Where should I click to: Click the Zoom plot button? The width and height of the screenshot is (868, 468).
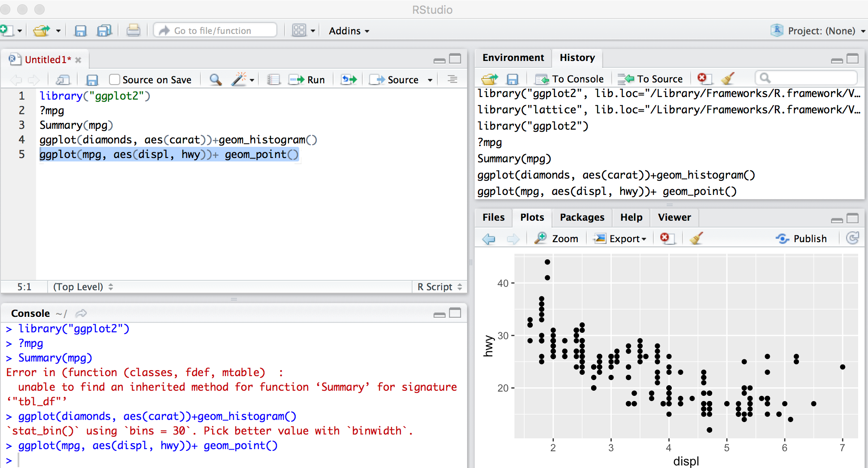click(557, 239)
